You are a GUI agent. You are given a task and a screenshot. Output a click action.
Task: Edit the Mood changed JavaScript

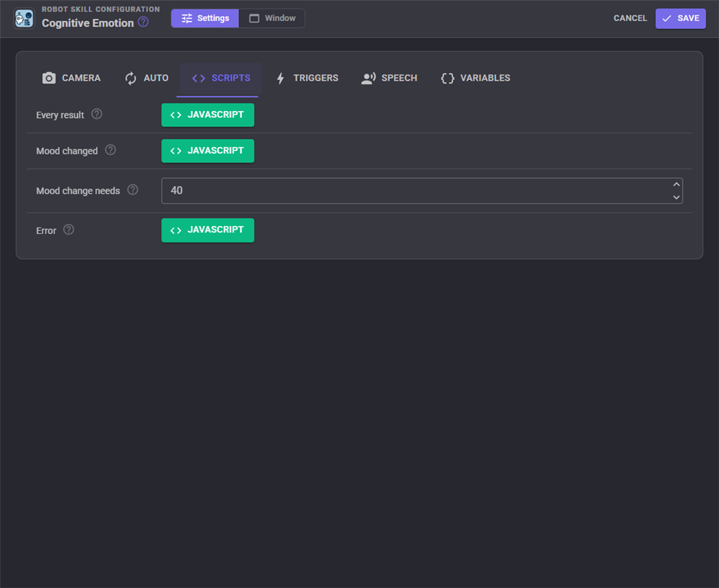click(208, 151)
